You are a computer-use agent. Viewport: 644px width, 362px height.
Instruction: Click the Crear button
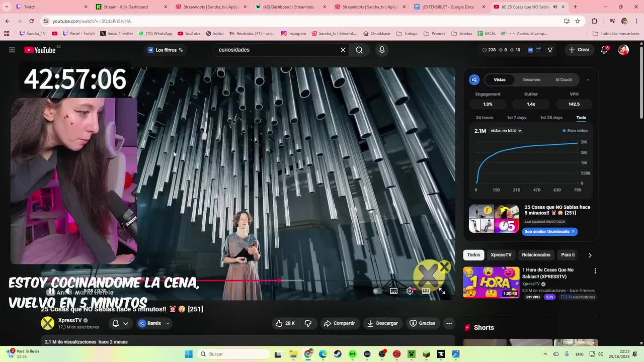(x=579, y=50)
